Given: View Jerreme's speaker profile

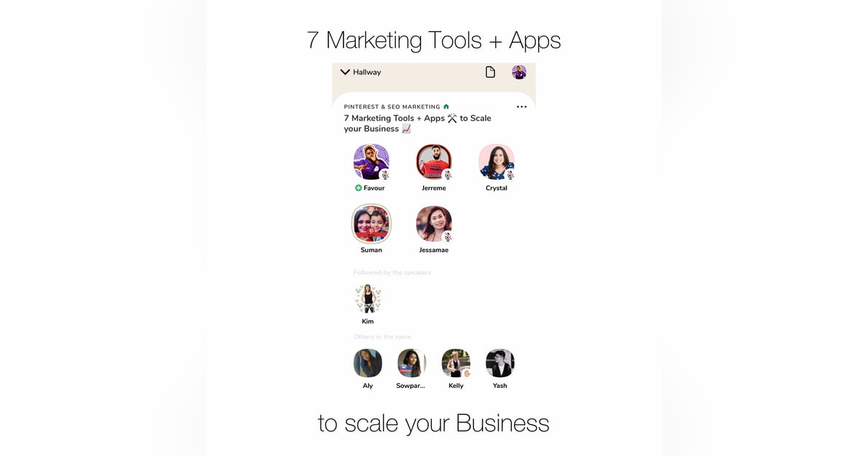Looking at the screenshot, I should click(x=434, y=161).
